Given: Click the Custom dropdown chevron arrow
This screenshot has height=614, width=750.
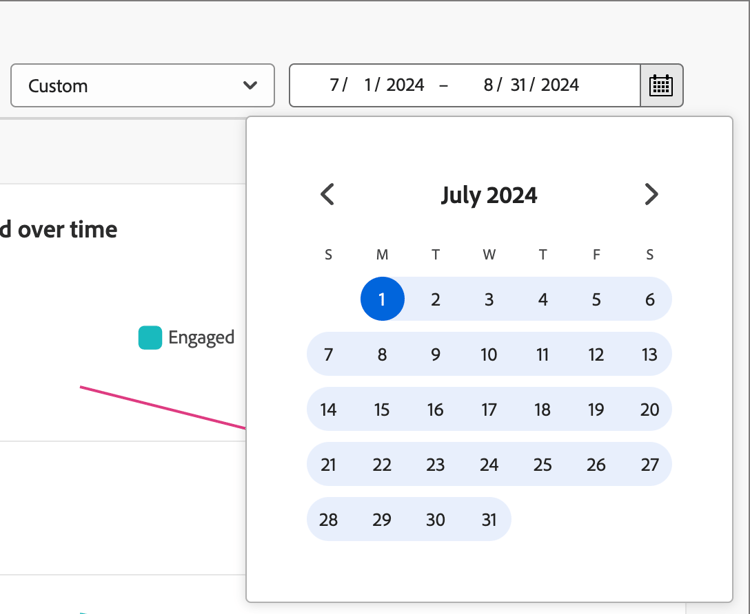Looking at the screenshot, I should tap(250, 86).
